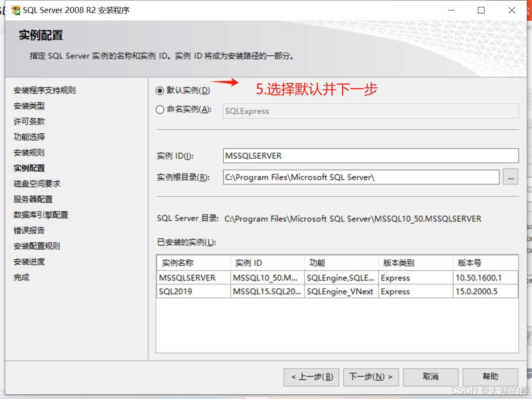The width and height of the screenshot is (532, 399).
Task: Click the 实例 ID input field
Action: point(371,156)
